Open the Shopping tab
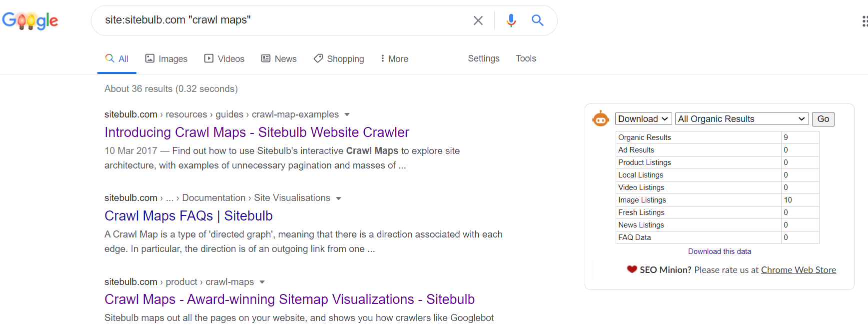Screen dimensions: 868x325 [x=339, y=58]
